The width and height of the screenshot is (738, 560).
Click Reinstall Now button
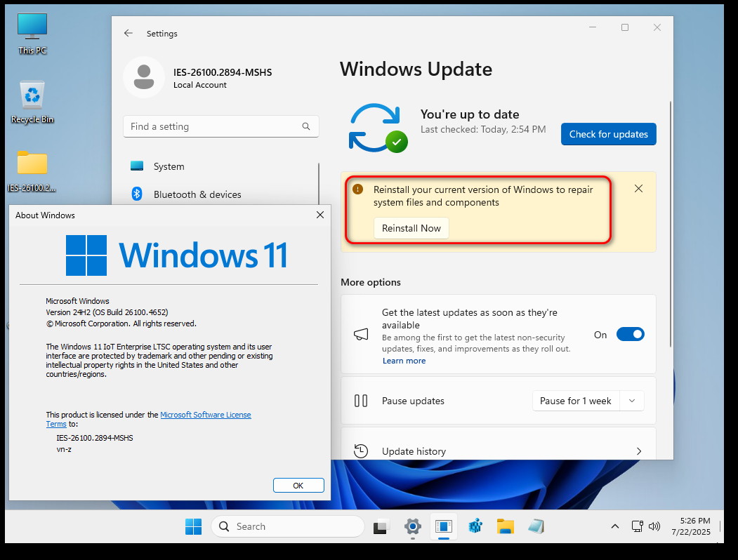[411, 228]
